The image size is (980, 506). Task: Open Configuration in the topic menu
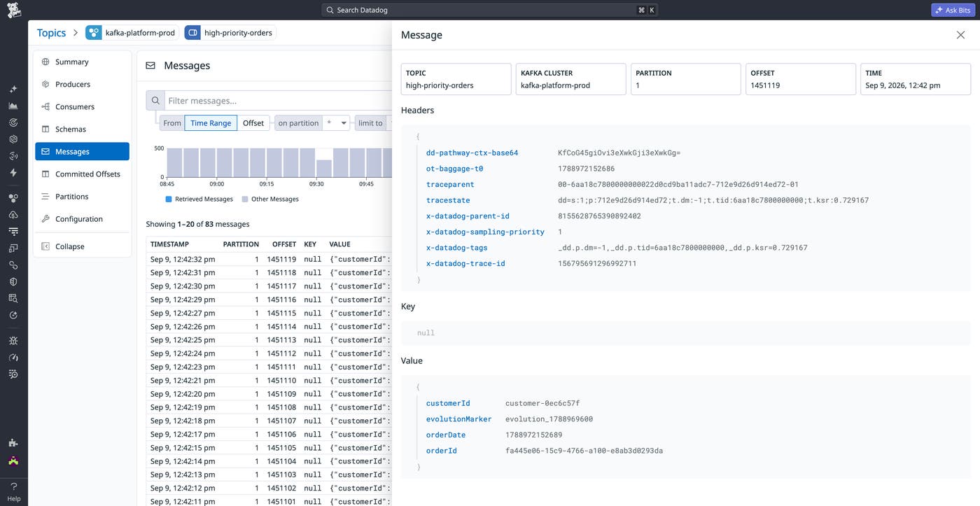[82, 218]
